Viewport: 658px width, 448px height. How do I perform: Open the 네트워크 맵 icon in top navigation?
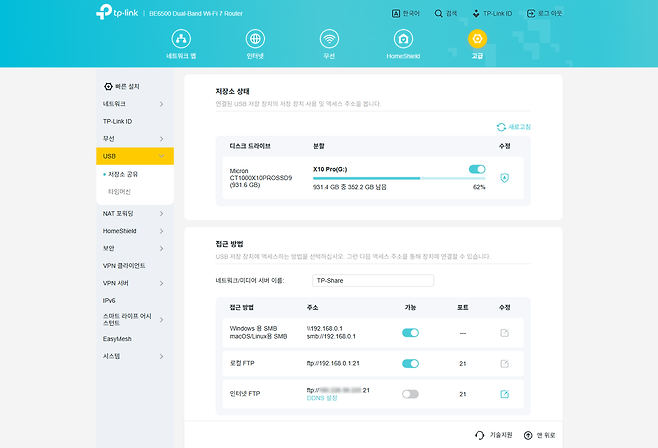tap(182, 39)
